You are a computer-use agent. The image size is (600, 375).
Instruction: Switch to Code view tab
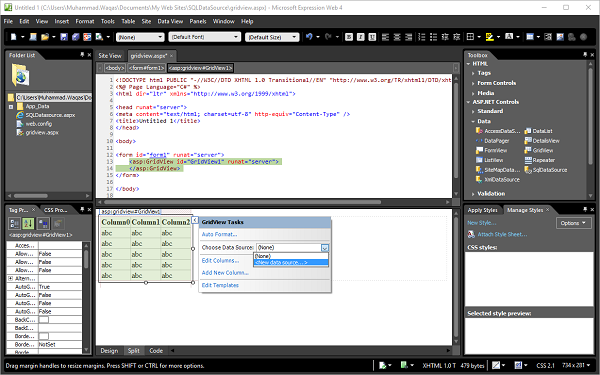(156, 351)
